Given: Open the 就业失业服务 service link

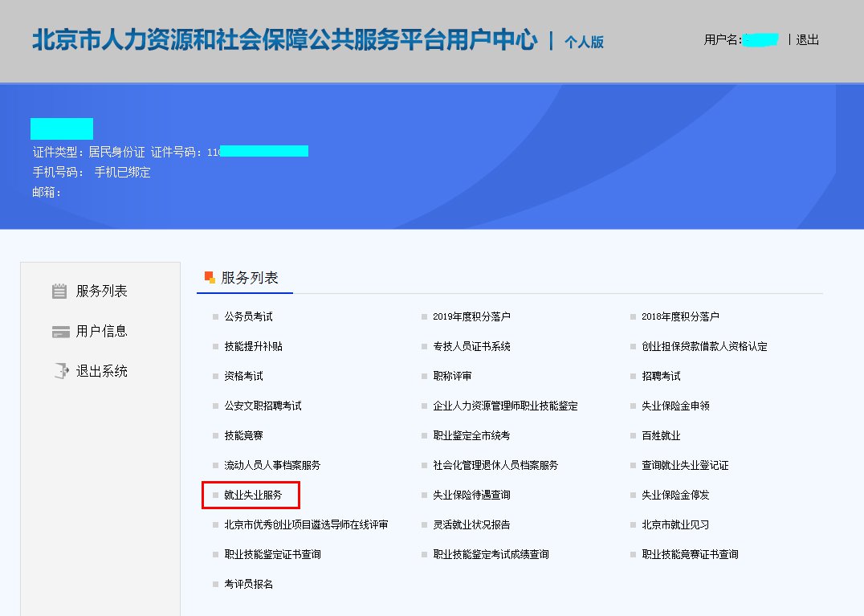Looking at the screenshot, I should point(253,496).
